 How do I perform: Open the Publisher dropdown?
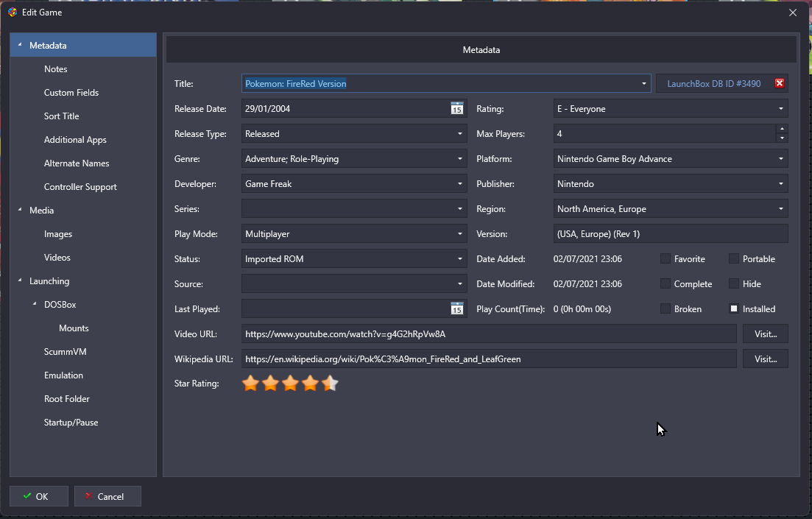tap(781, 184)
